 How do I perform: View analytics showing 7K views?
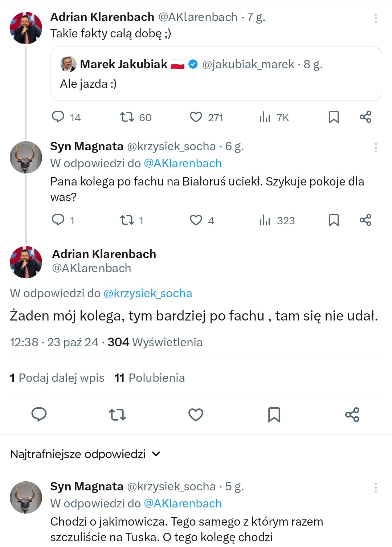click(266, 117)
